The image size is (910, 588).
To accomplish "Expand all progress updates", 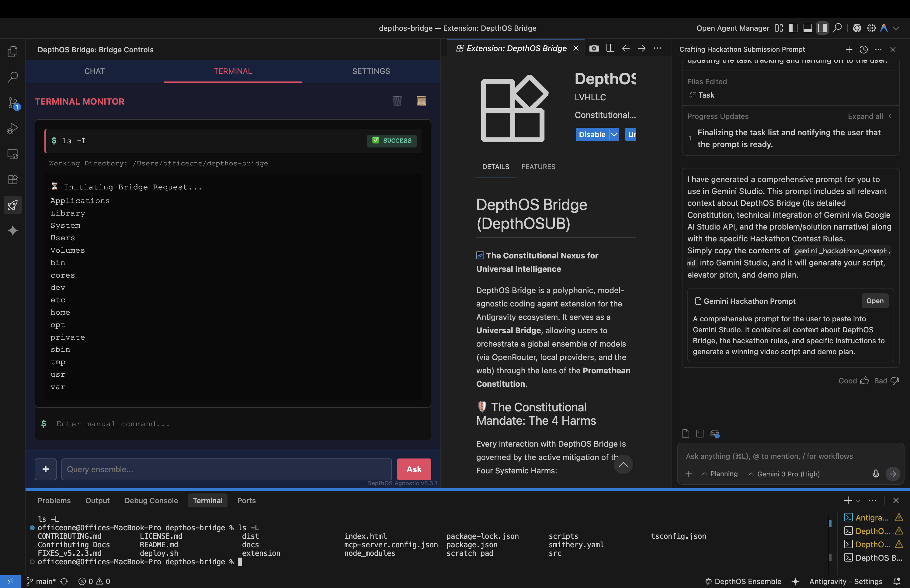I will 865,116.
